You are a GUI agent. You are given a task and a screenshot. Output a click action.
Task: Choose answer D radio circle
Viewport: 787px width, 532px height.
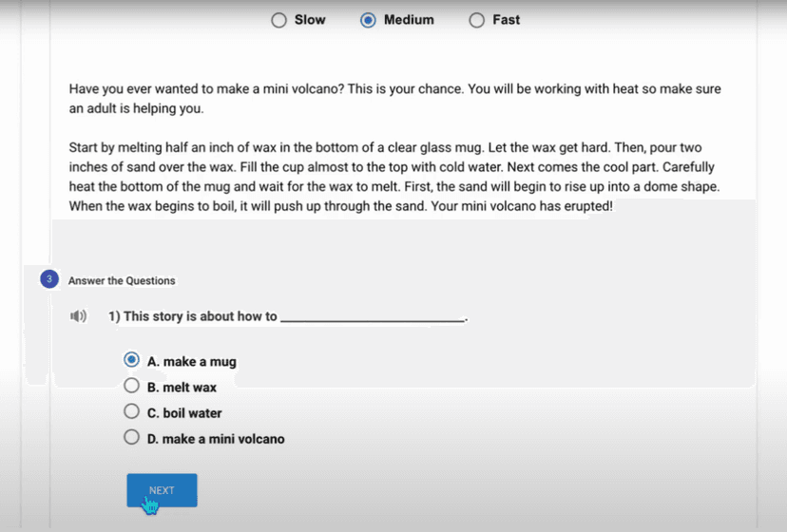pyautogui.click(x=132, y=438)
